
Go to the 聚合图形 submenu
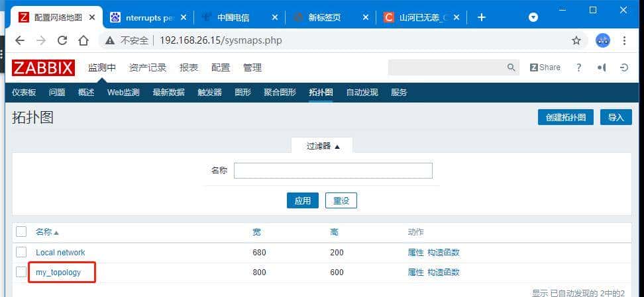coord(280,93)
